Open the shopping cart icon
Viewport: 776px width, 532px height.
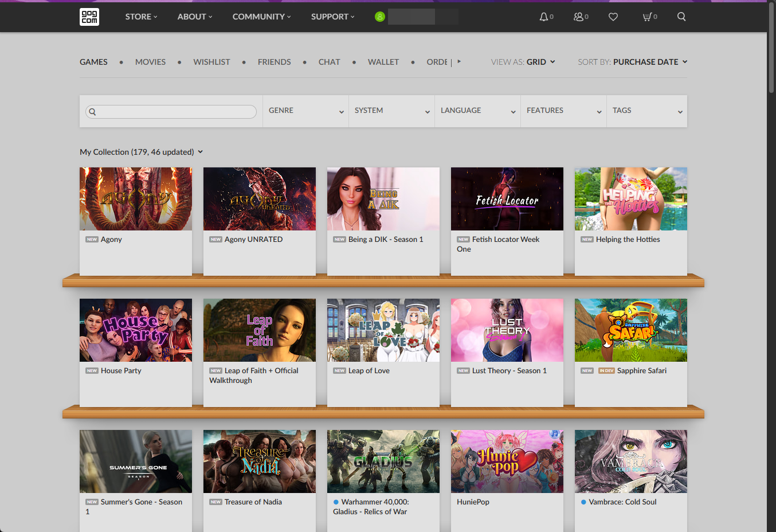click(647, 17)
